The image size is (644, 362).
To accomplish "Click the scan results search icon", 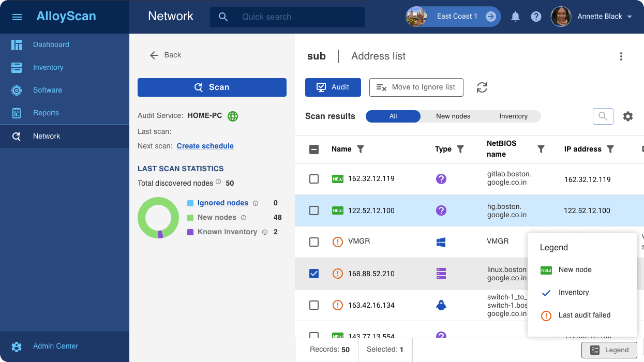I will (603, 116).
